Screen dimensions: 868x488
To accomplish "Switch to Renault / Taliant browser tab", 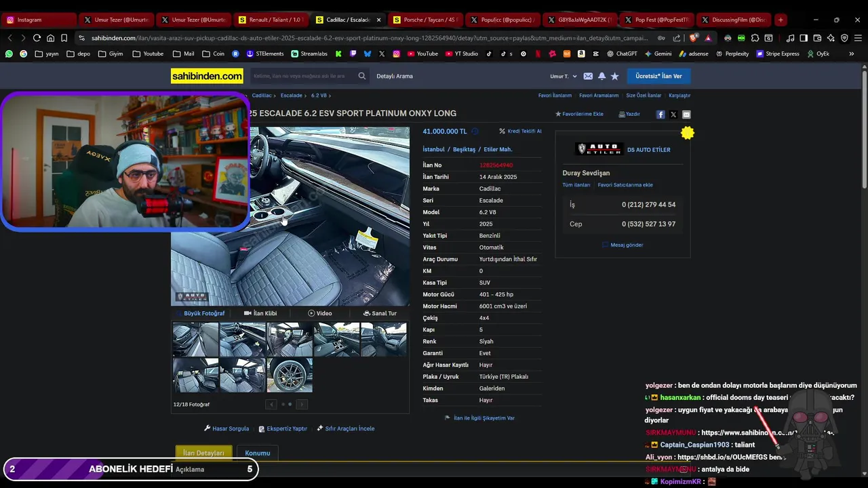I will [271, 20].
